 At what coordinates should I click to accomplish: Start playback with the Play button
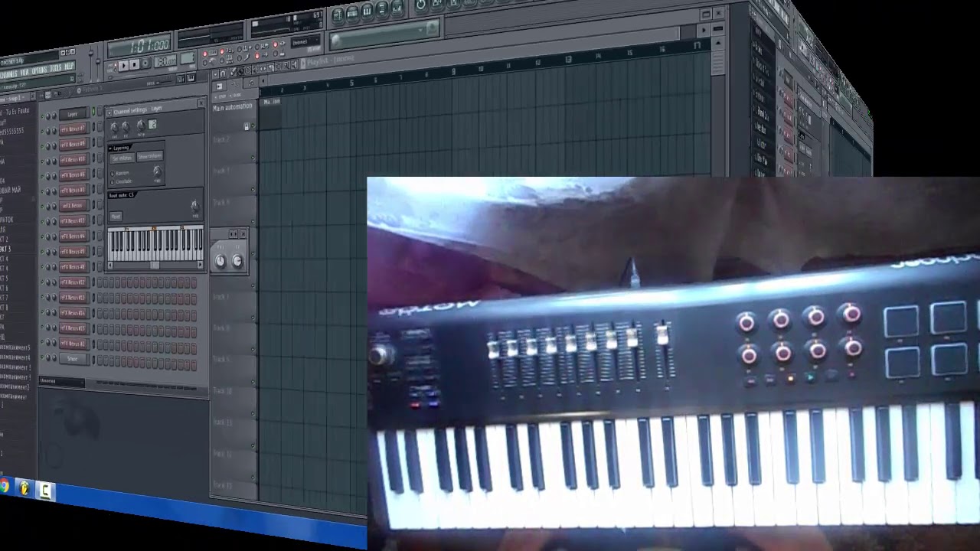click(x=123, y=65)
